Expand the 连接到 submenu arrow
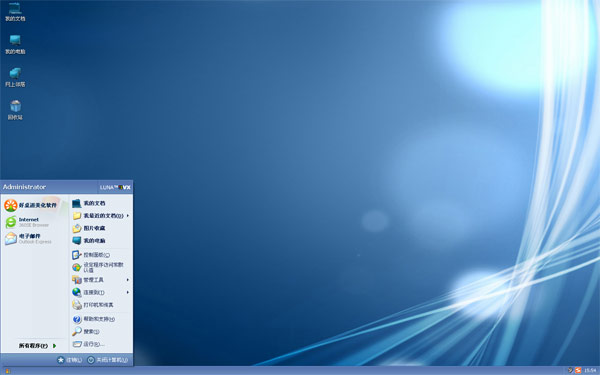This screenshot has width=600, height=375. [128, 292]
